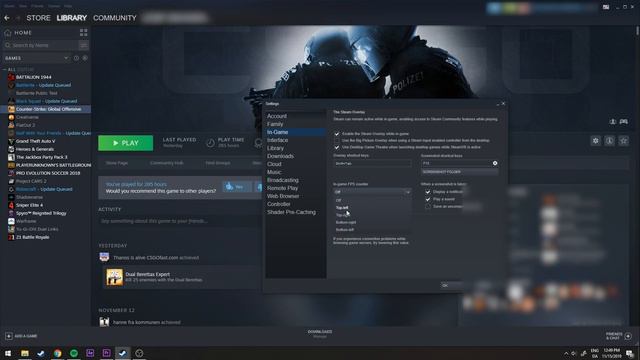This screenshot has width=640, height=360.
Task: Open the Library tab
Action: coord(72,18)
